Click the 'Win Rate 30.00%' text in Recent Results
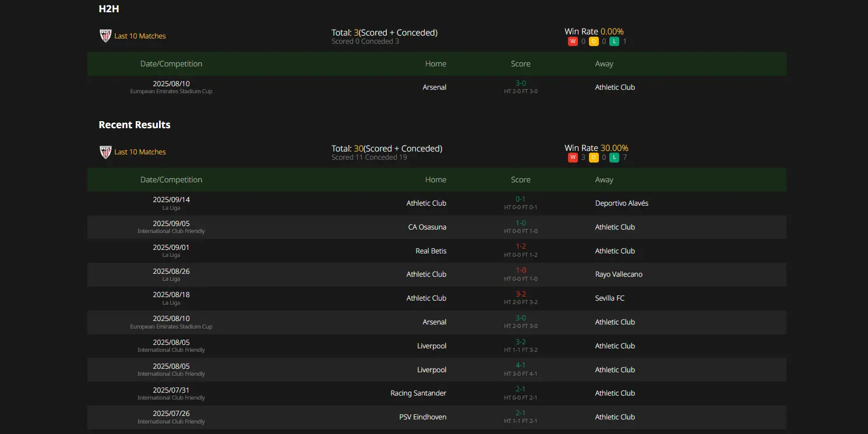Viewport: 868px width, 434px height. [x=597, y=148]
